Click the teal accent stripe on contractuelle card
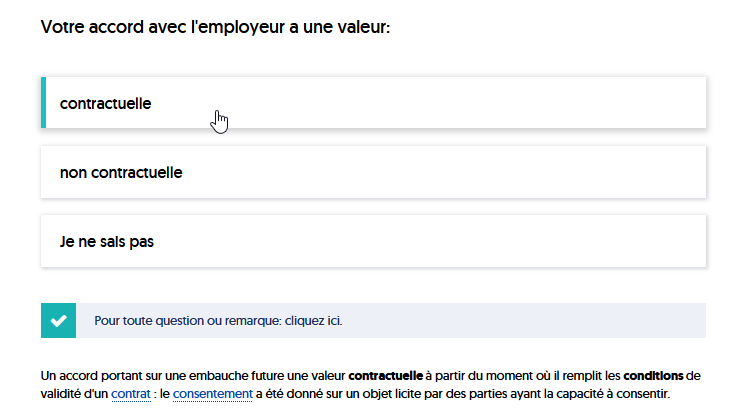Viewport: 733px width, 417px height. pyautogui.click(x=43, y=103)
